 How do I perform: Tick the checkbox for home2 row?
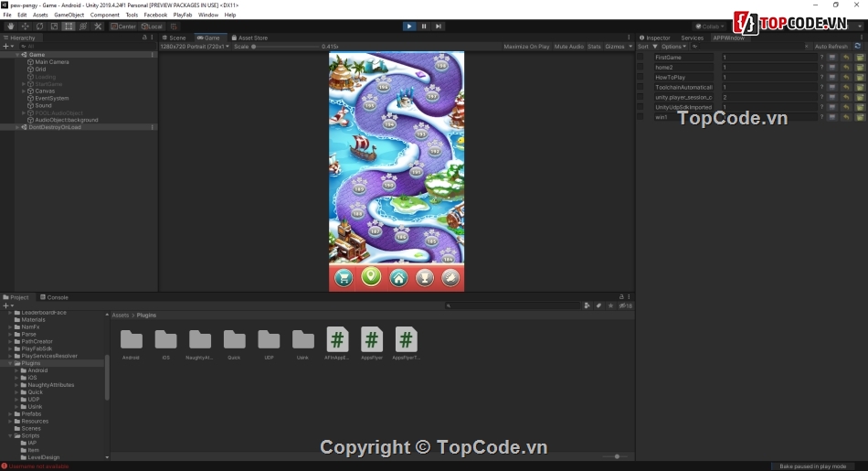[x=640, y=67]
